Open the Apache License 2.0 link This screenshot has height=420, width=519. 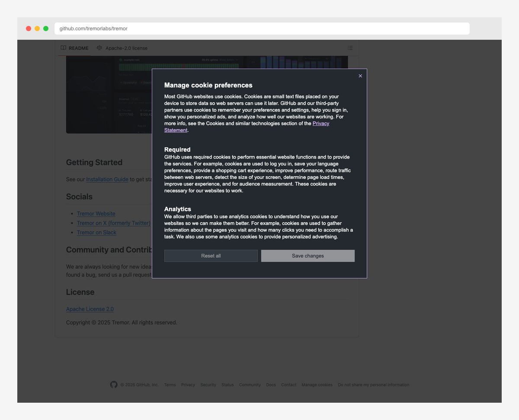(90, 309)
